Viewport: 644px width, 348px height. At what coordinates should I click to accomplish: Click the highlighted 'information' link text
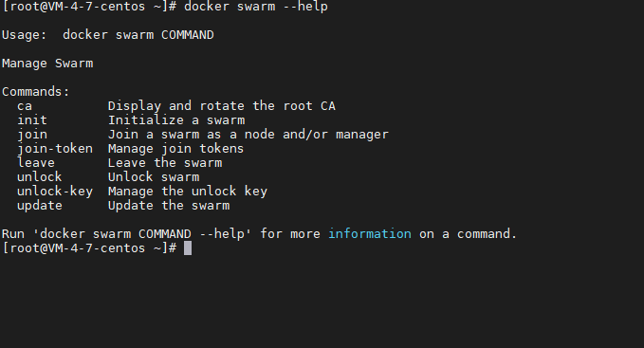[370, 234]
